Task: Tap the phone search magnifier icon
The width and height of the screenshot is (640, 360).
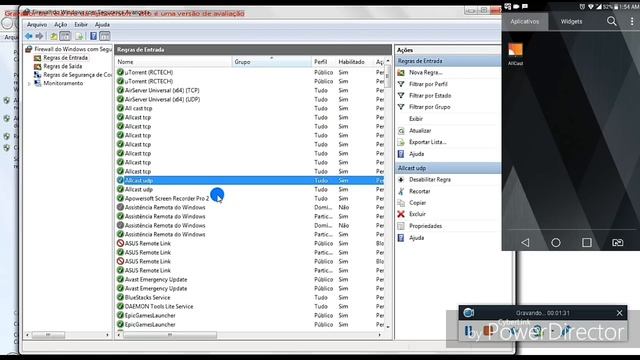Action: [611, 21]
